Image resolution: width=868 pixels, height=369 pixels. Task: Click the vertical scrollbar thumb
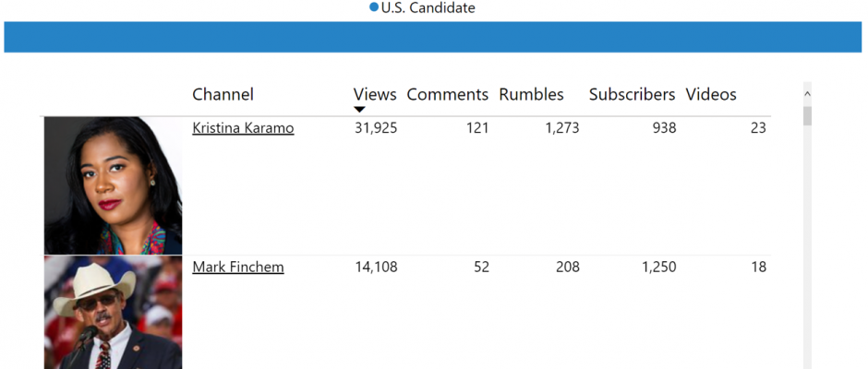[x=807, y=116]
